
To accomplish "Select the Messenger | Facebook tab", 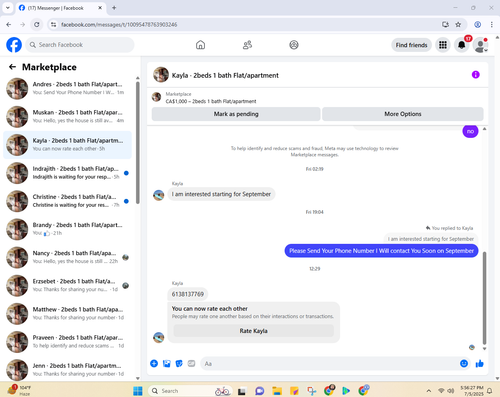I will [x=60, y=8].
